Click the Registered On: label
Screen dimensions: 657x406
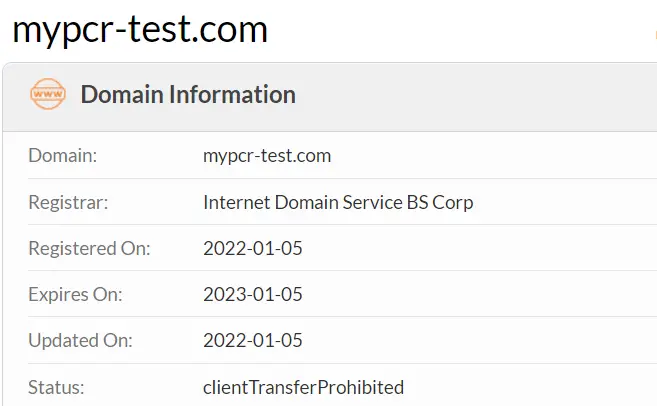tap(89, 248)
